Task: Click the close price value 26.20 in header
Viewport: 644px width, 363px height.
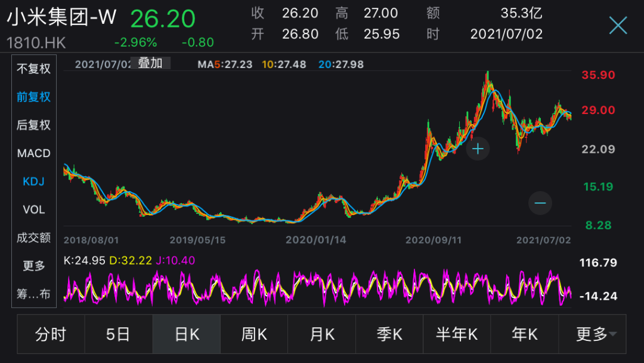Action: (300, 13)
